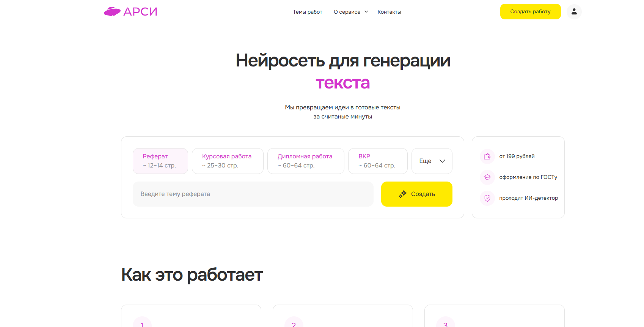Go to Контакты page
The width and height of the screenshot is (644, 327).
click(x=389, y=12)
